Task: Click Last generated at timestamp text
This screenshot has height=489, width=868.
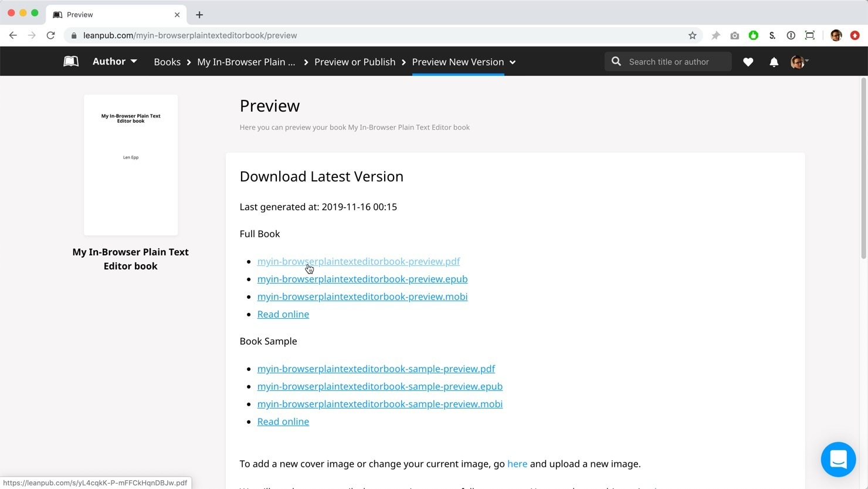Action: coord(318,207)
